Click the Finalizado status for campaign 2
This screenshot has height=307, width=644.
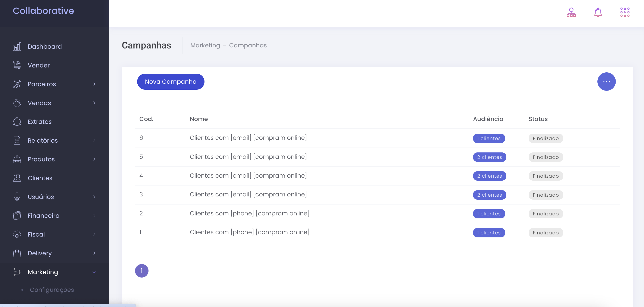(x=546, y=213)
